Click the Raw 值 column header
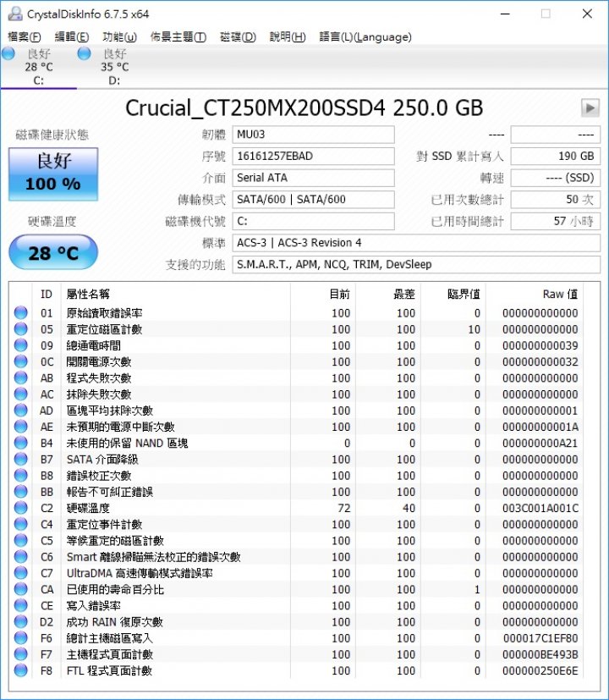 pos(560,295)
